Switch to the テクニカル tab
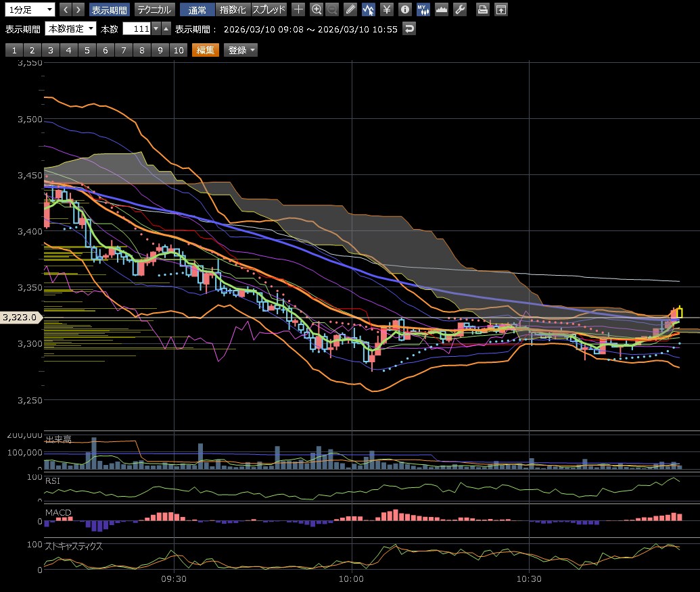Viewport: 700px width, 592px height. (155, 9)
